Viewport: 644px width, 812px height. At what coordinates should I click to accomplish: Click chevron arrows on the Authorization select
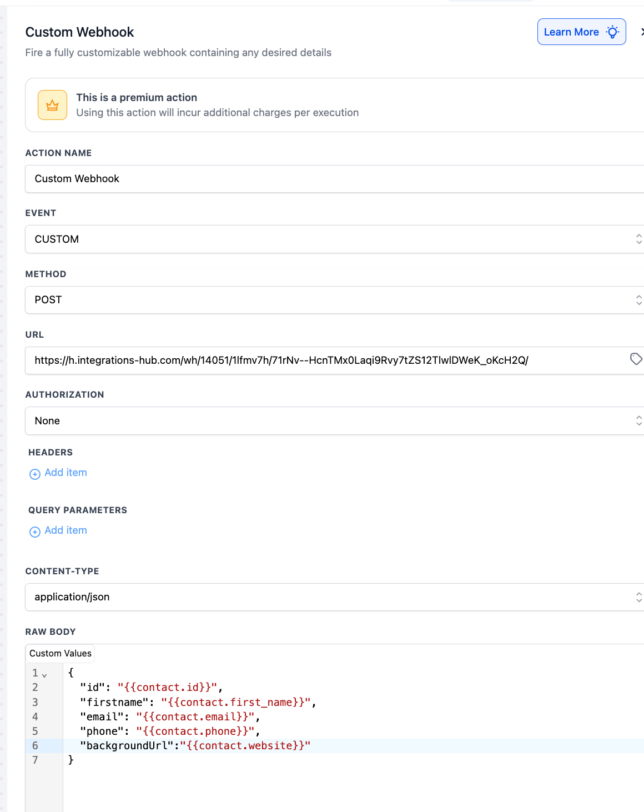click(x=639, y=421)
